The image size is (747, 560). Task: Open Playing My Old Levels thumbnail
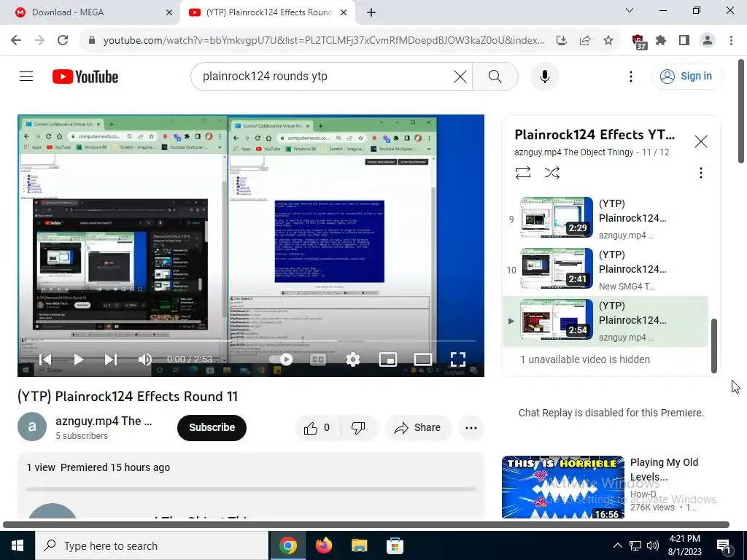[562, 487]
